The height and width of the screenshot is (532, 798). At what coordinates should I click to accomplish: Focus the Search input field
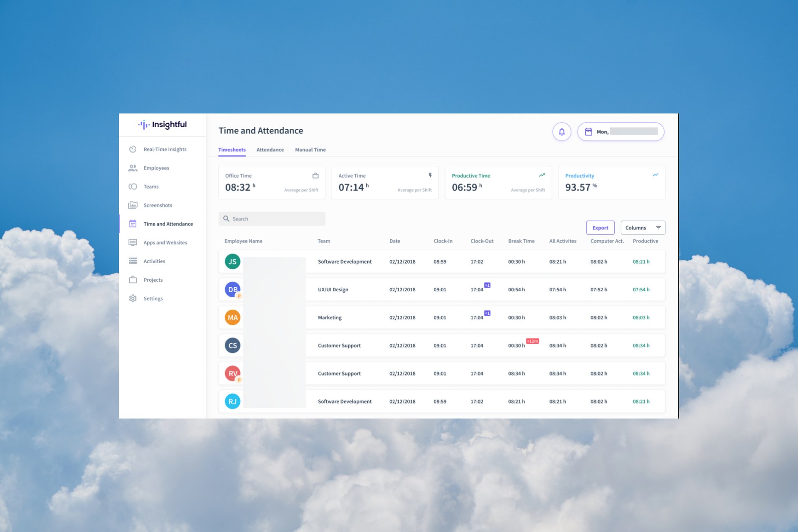click(x=272, y=219)
